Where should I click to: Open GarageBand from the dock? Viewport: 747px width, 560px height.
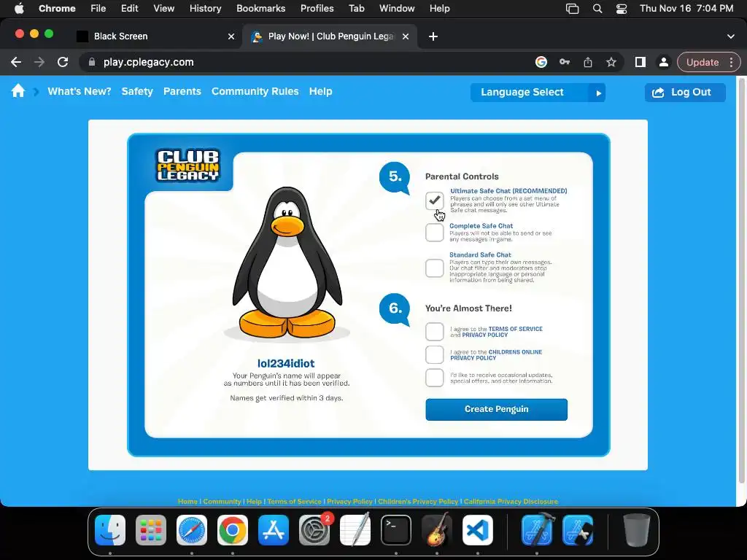pyautogui.click(x=437, y=530)
